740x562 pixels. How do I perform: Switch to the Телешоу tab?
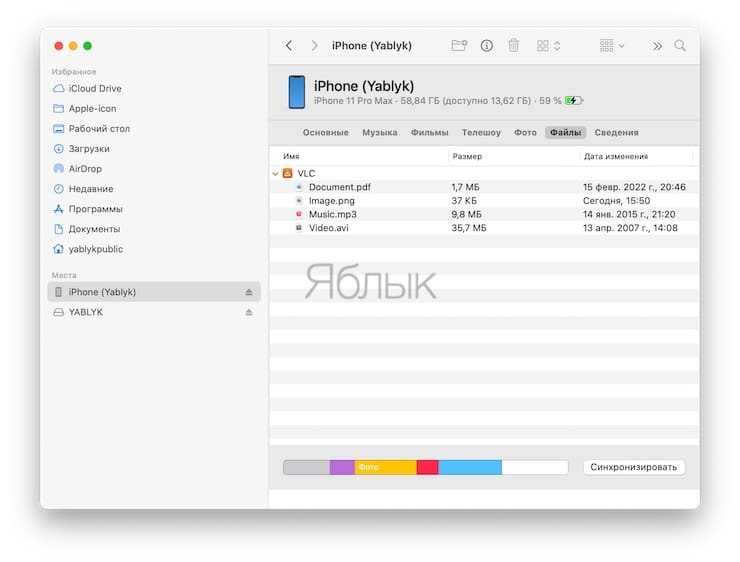click(481, 133)
